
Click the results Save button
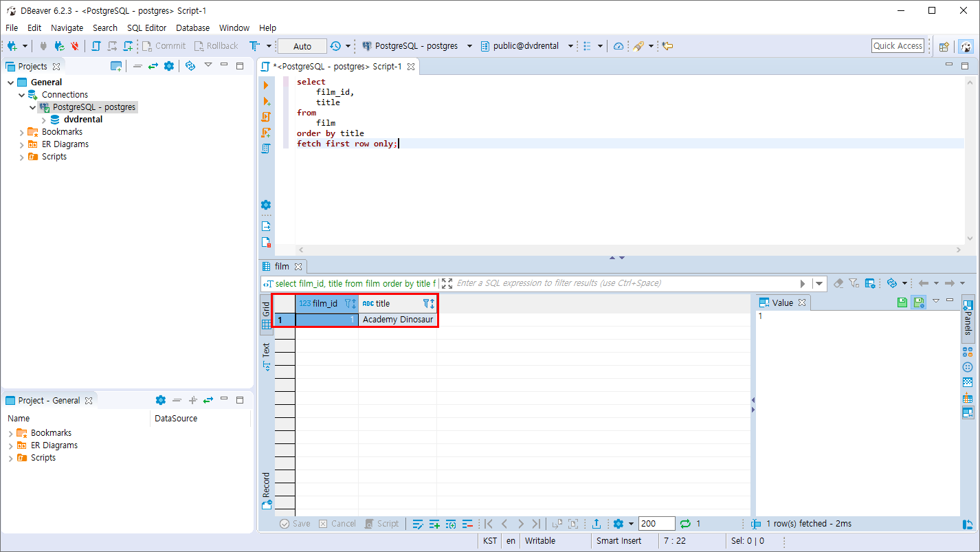pyautogui.click(x=296, y=524)
